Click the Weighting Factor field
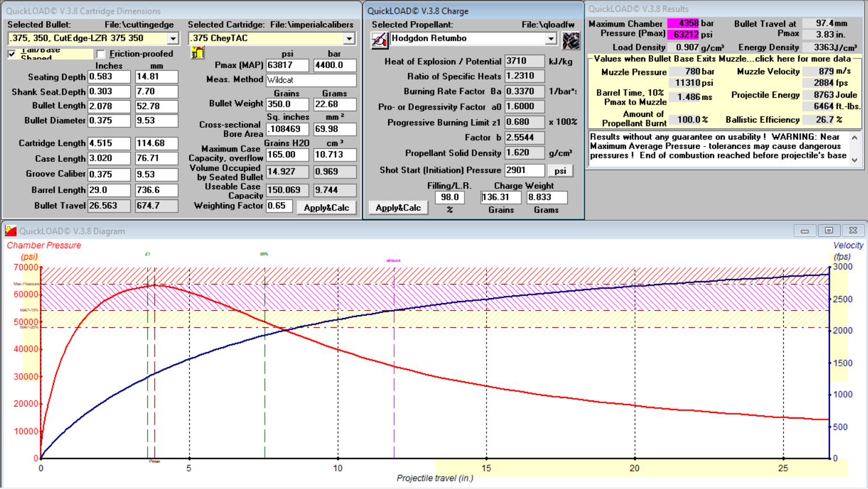Screen dimensions: 868x489 click(279, 206)
